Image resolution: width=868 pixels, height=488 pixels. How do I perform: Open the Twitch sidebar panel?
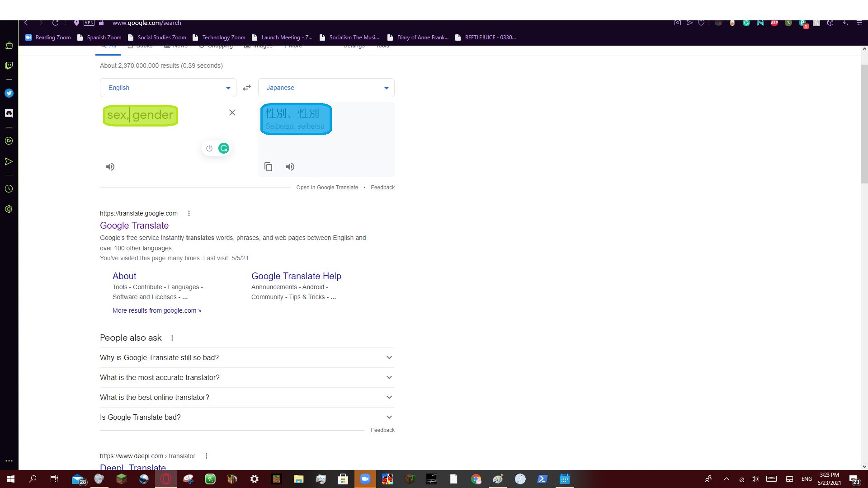click(9, 66)
